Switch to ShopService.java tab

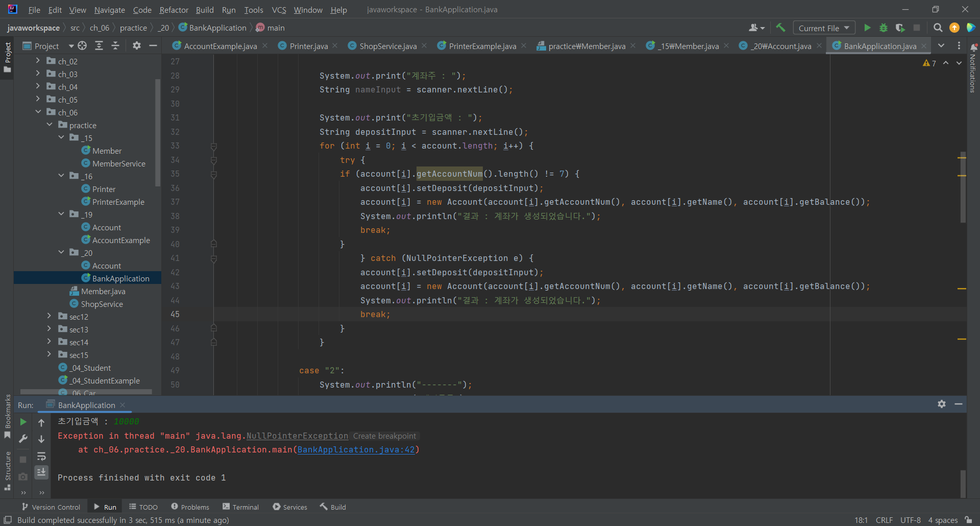tap(388, 46)
